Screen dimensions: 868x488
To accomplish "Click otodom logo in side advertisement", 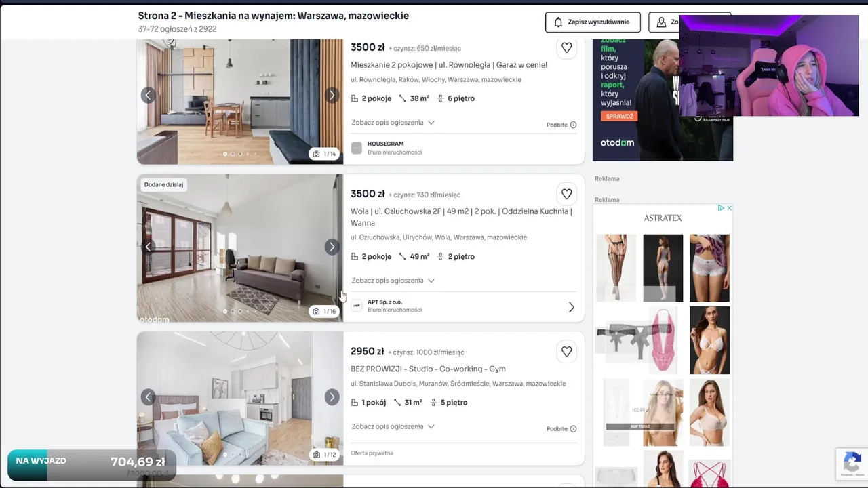I will pos(617,143).
